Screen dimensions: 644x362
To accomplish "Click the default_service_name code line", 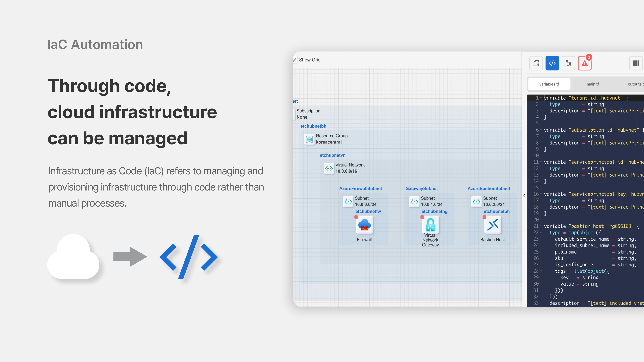I will (596, 239).
